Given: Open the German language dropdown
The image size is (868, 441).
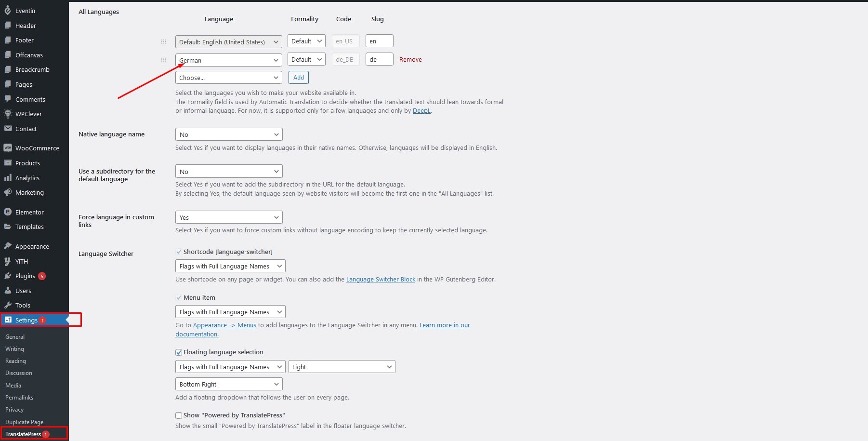Looking at the screenshot, I should pos(229,60).
